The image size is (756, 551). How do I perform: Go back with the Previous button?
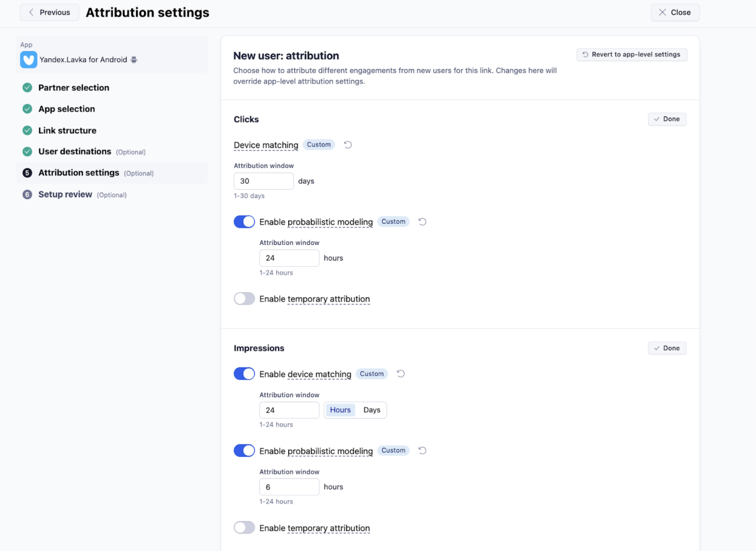pos(50,13)
